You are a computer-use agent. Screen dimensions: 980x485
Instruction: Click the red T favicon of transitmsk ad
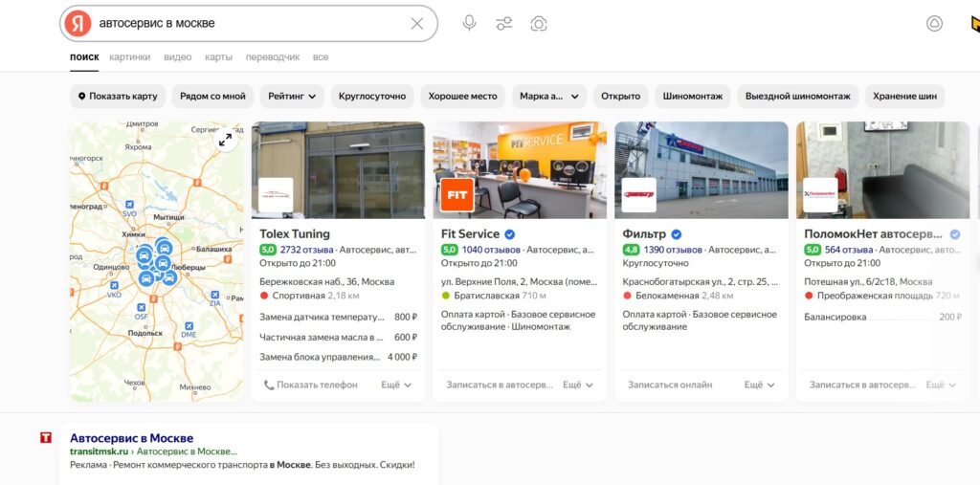point(46,437)
